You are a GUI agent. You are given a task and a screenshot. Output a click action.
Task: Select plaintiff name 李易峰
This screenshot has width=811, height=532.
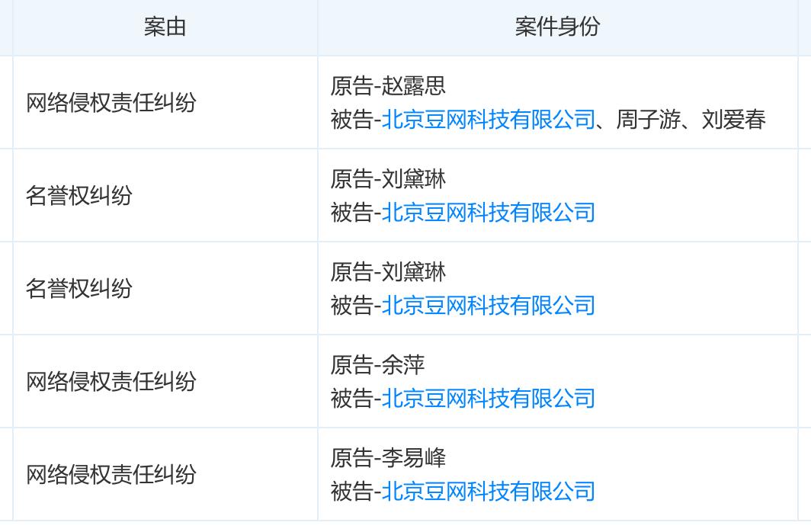pyautogui.click(x=414, y=458)
